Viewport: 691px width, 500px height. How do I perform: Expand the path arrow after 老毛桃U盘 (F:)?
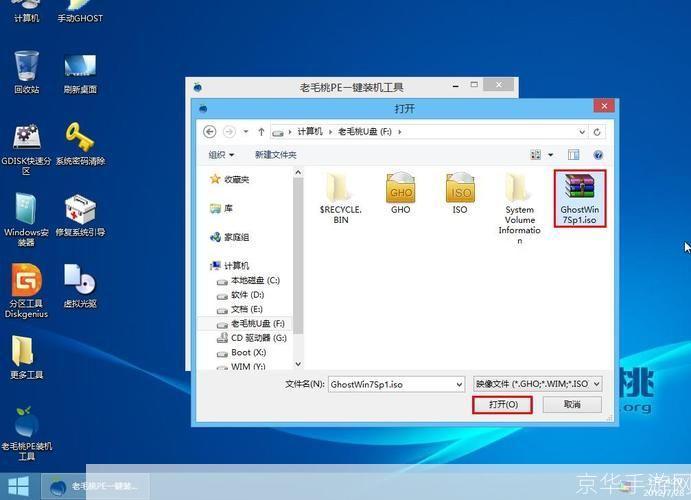click(x=400, y=132)
